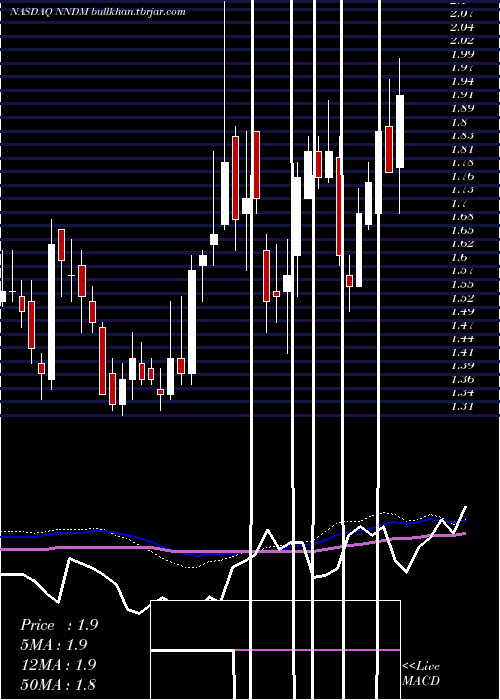Click the 1.36 price level label
The width and height of the screenshot is (500, 700).
pos(462,379)
